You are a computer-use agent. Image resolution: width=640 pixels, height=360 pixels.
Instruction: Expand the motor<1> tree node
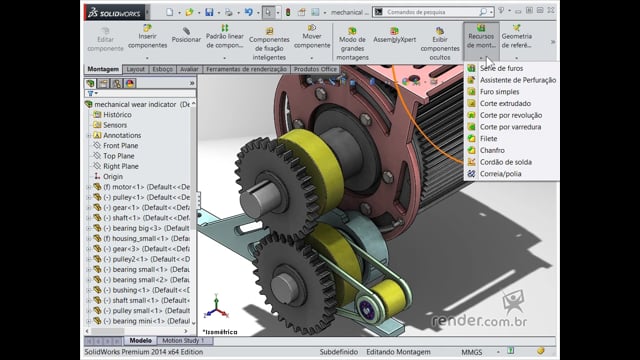89,187
